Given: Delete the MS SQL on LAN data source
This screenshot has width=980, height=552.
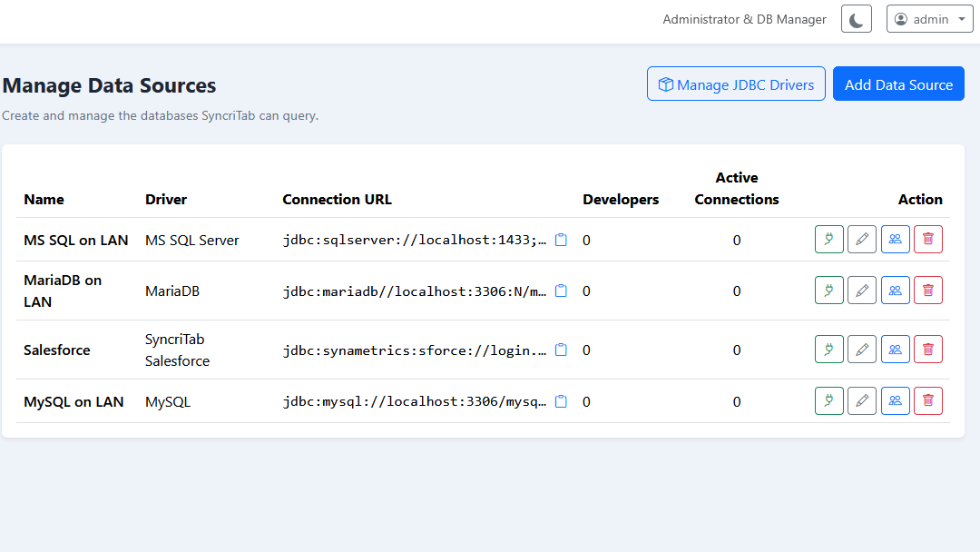Looking at the screenshot, I should 928,240.
